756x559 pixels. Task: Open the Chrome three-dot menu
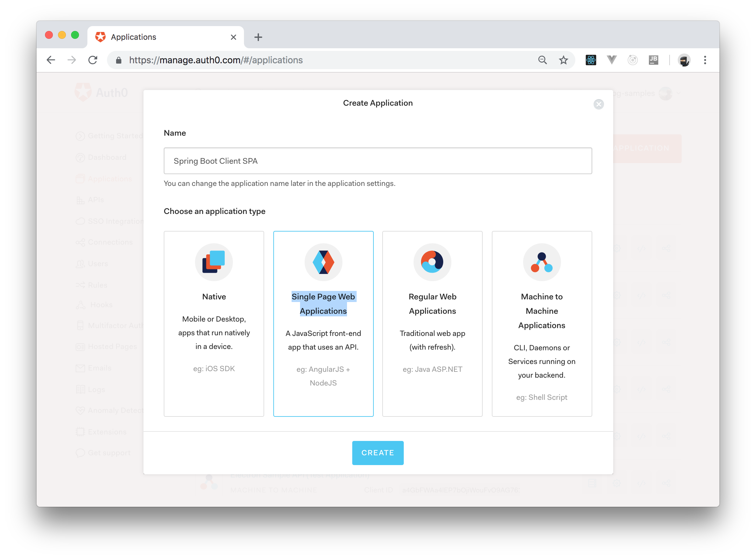click(x=705, y=60)
